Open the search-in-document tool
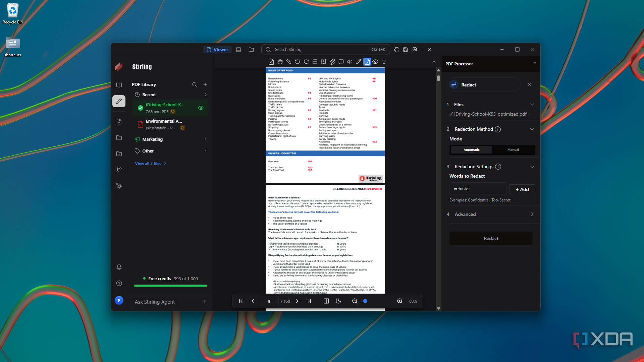This screenshot has width=644, height=362. (x=271, y=62)
